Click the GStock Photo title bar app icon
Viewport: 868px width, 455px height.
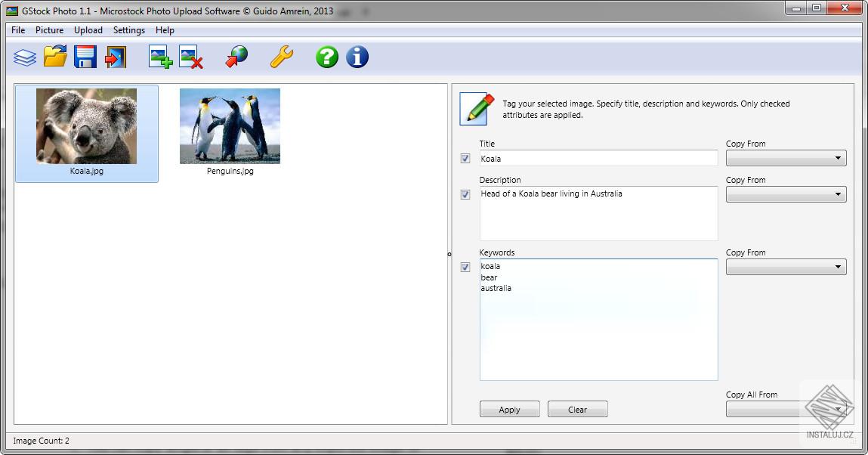pyautogui.click(x=11, y=11)
